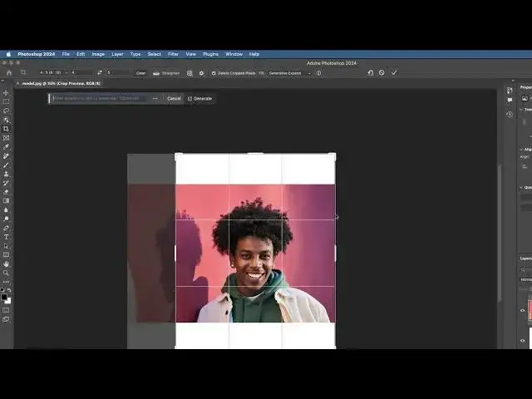Select the History Brush tool
Image resolution: width=532 pixels, height=399 pixels.
(6, 183)
